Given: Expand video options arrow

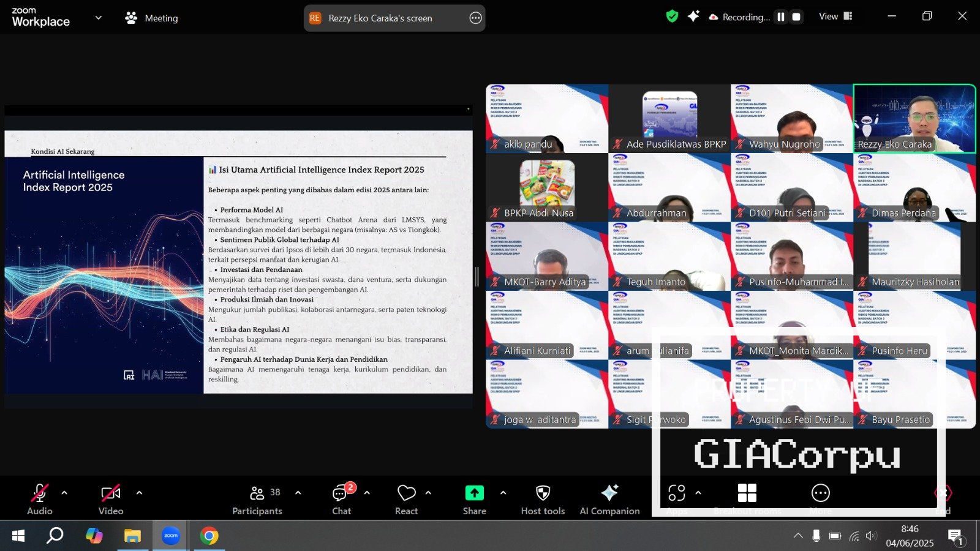Looking at the screenshot, I should [139, 493].
